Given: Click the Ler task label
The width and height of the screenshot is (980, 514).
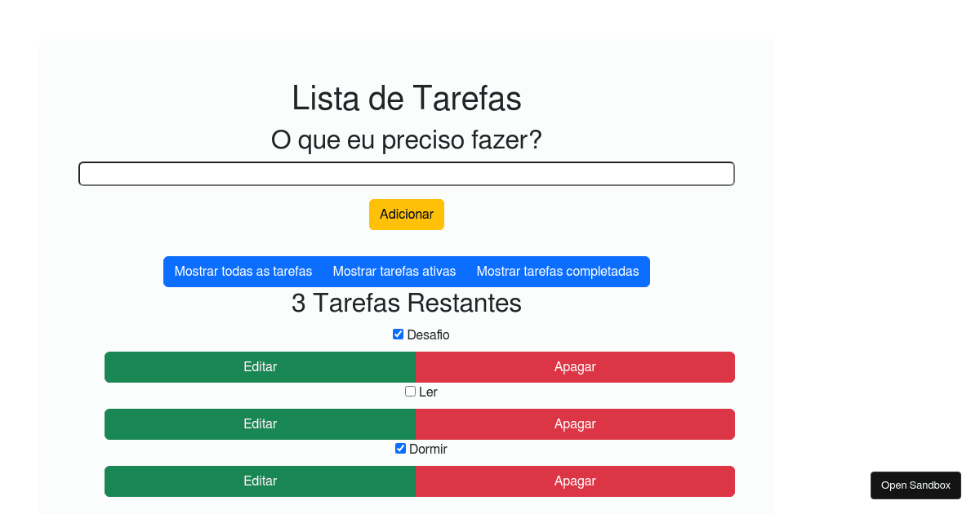Looking at the screenshot, I should pos(428,392).
